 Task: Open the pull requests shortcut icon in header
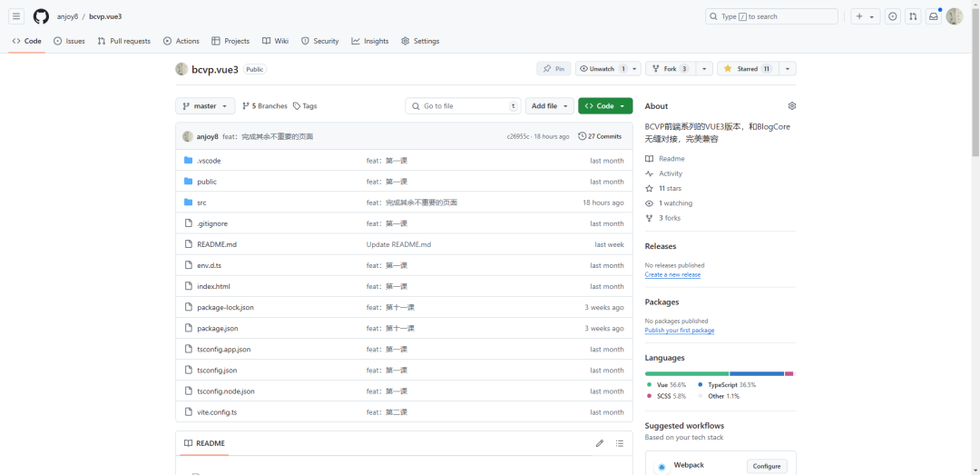[913, 16]
